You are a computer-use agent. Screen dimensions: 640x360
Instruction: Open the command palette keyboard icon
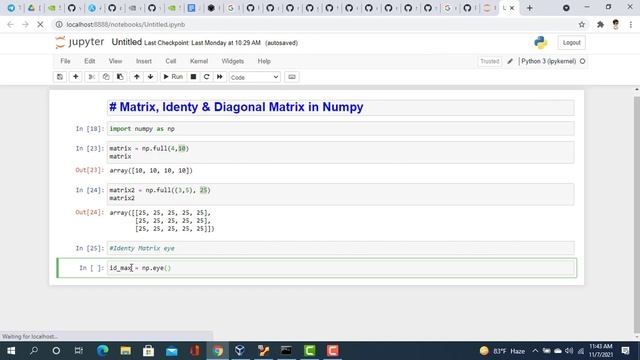coord(292,77)
